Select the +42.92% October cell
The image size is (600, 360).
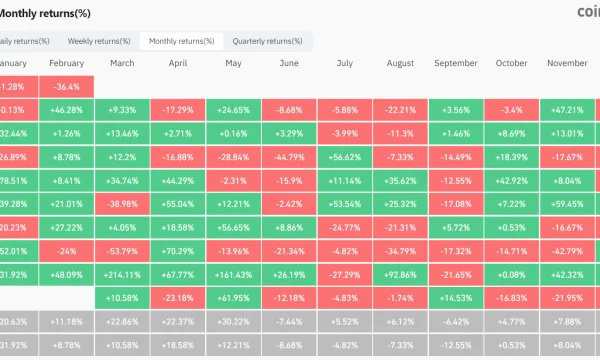[511, 181]
